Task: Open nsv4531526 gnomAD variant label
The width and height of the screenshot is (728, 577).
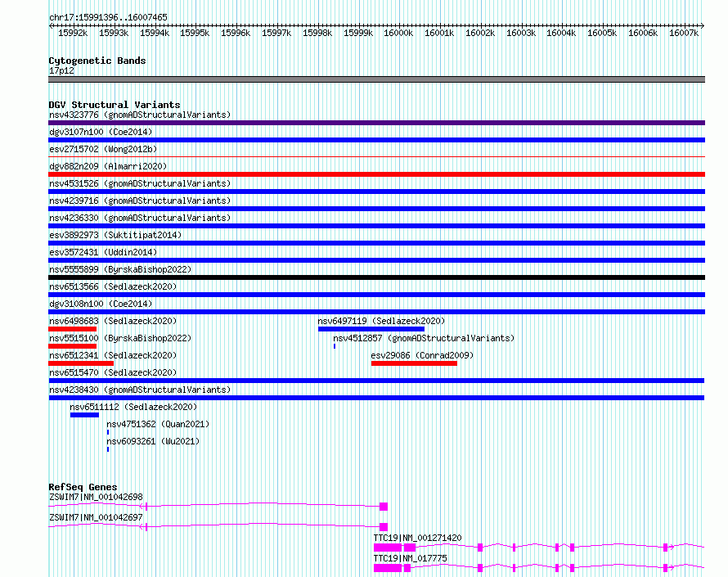Action: tap(140, 183)
